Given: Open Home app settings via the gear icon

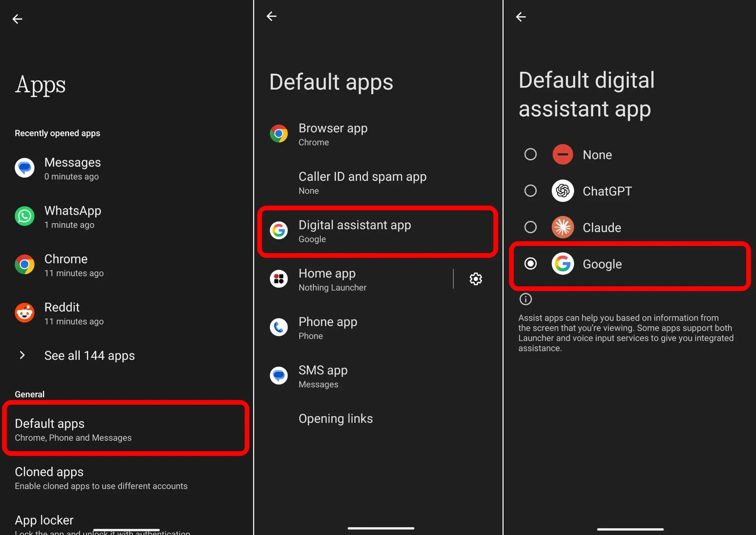Looking at the screenshot, I should click(475, 279).
